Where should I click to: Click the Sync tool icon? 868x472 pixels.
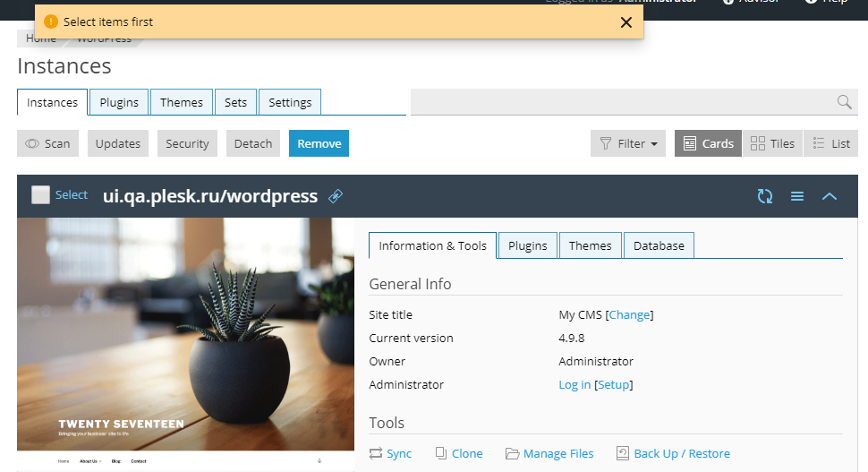pos(376,454)
